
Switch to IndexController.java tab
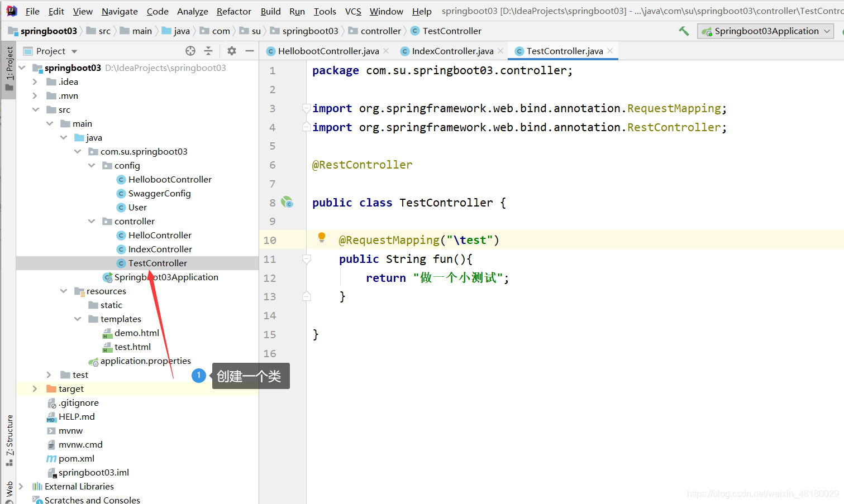452,51
